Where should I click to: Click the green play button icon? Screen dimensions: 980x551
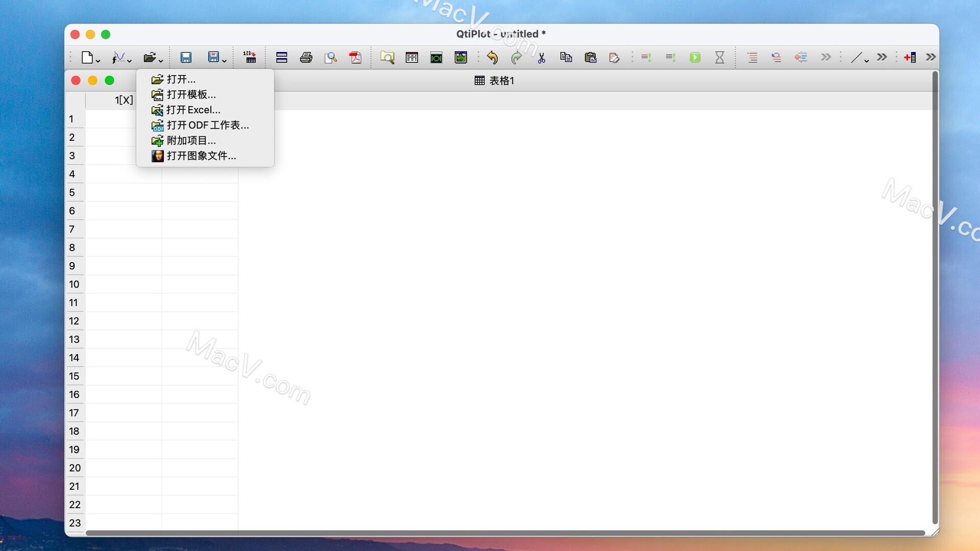click(x=695, y=57)
